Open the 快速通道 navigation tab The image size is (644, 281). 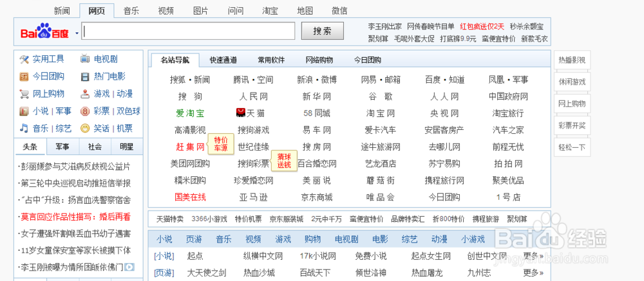click(223, 60)
